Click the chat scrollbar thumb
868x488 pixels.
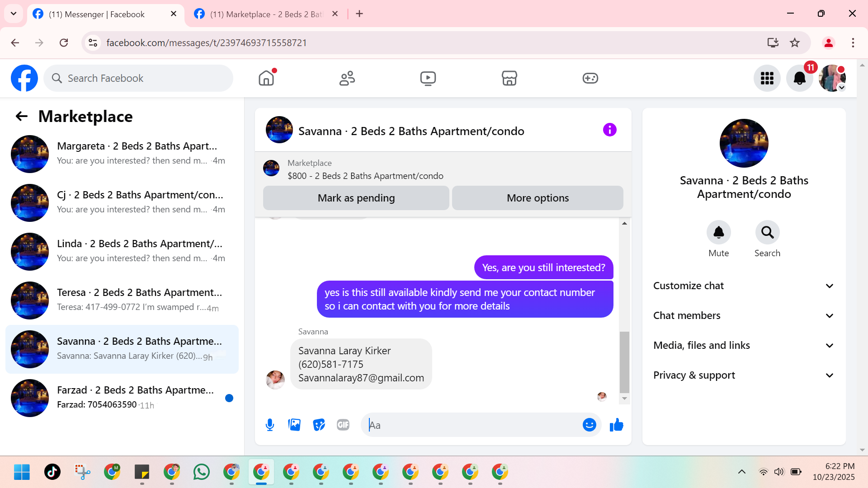point(624,362)
